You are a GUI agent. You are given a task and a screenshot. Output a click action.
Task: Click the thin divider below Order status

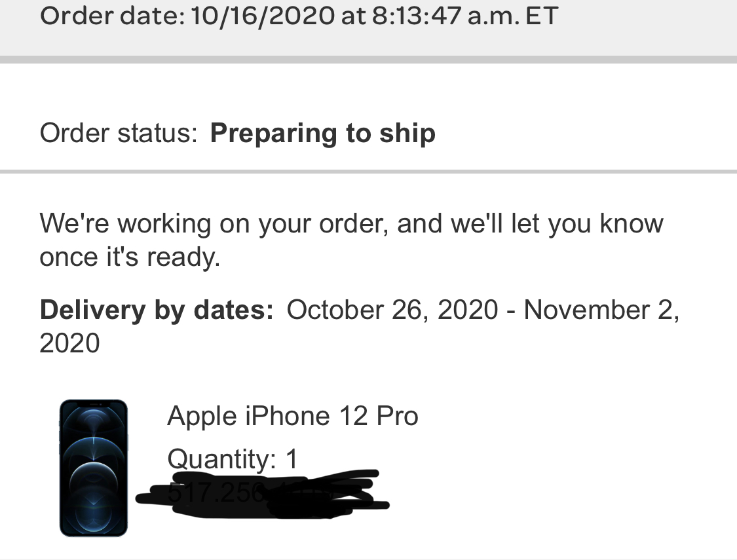[368, 172]
